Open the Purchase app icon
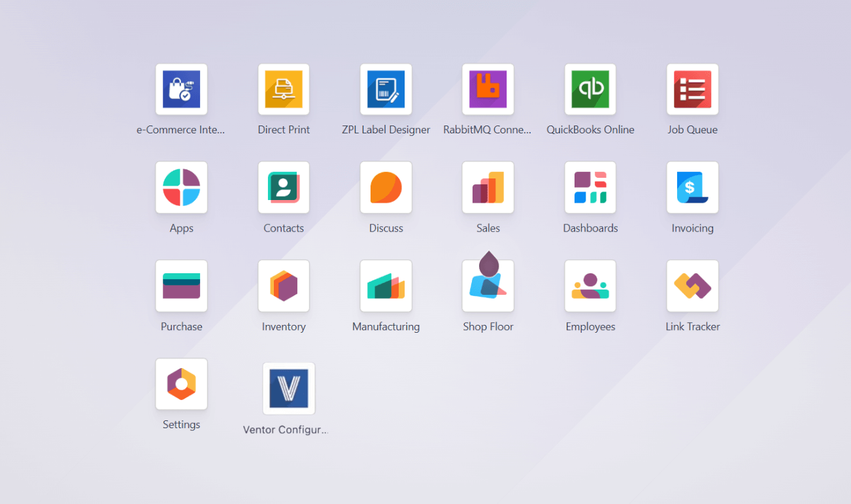 [x=181, y=286]
